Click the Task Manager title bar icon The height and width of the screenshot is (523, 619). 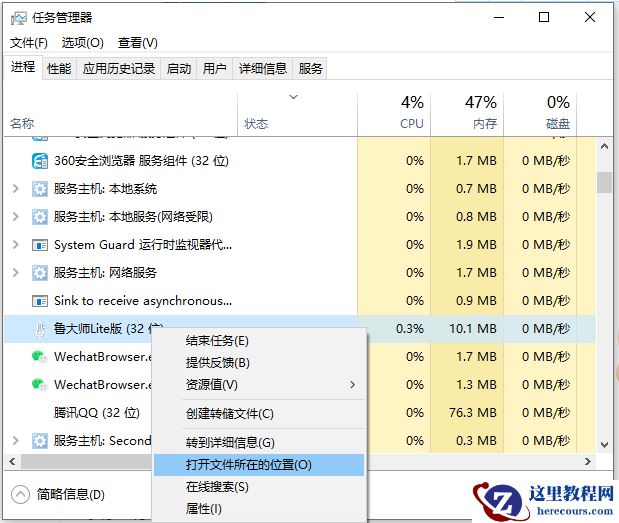pyautogui.click(x=19, y=18)
